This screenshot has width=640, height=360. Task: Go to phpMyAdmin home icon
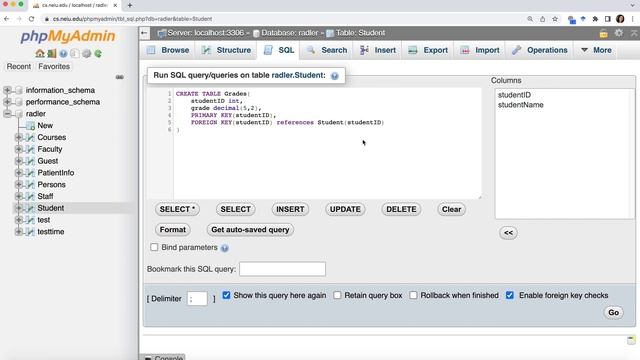click(40, 53)
